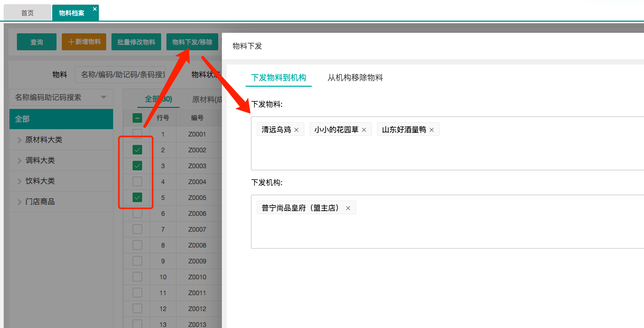Remove the 山东好酒量鸭 tag
Viewport: 644px width, 328px height.
432,130
